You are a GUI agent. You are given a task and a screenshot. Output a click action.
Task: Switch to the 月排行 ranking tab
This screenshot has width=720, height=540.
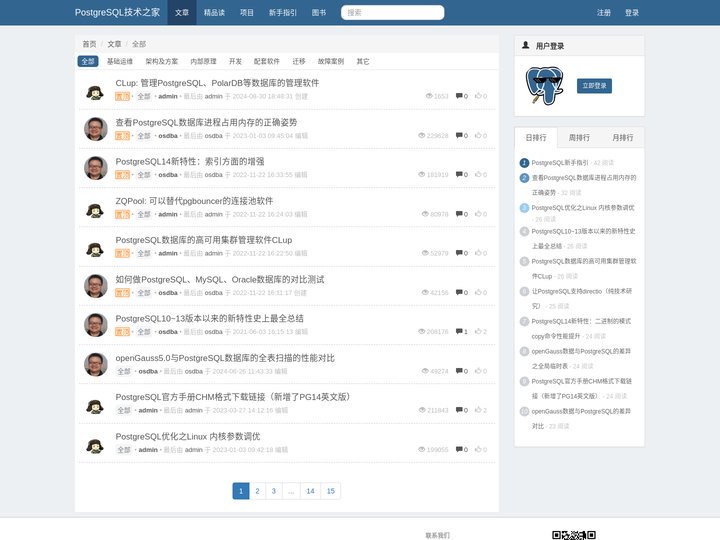[x=623, y=137]
